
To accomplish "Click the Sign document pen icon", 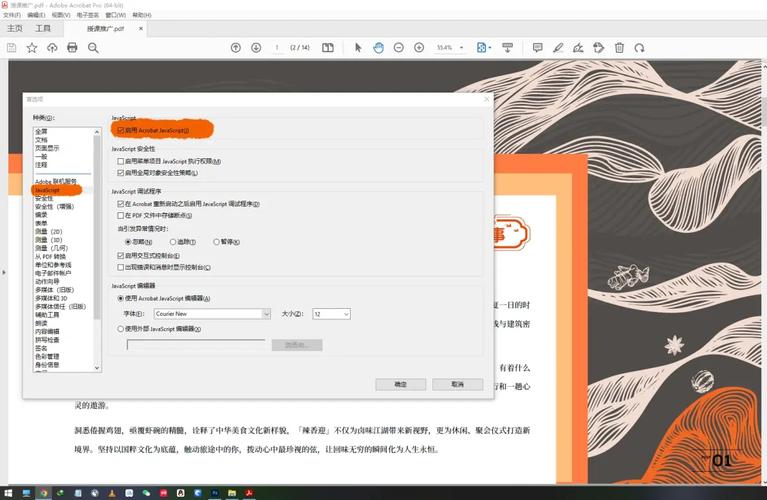I will tap(578, 47).
